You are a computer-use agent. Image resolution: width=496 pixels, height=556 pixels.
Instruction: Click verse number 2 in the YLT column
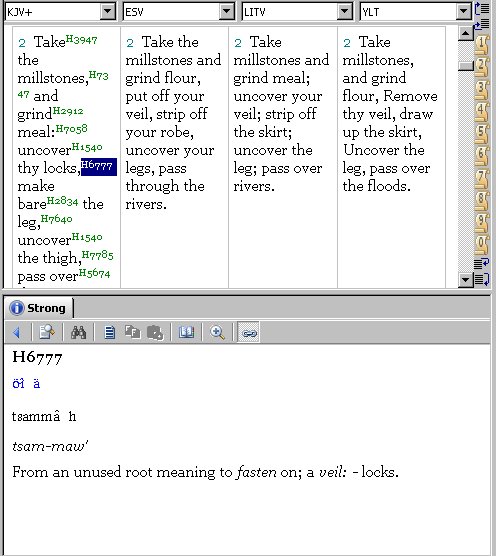point(347,43)
